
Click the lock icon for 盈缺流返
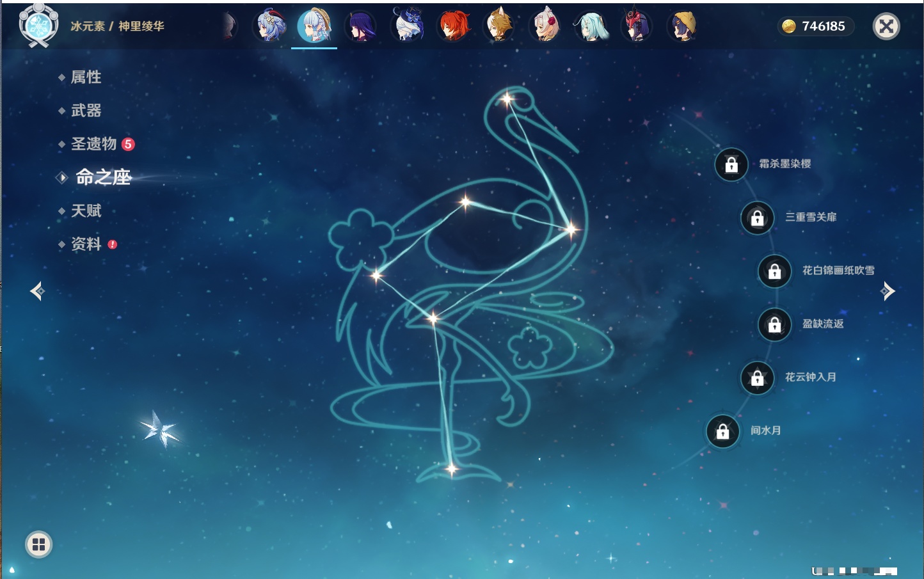click(x=775, y=324)
